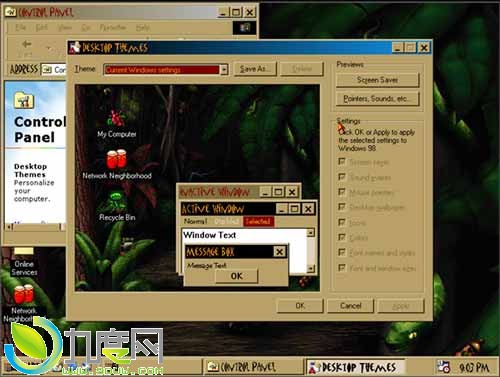500x377 pixels.
Task: Click the Cancel button
Action: (350, 306)
